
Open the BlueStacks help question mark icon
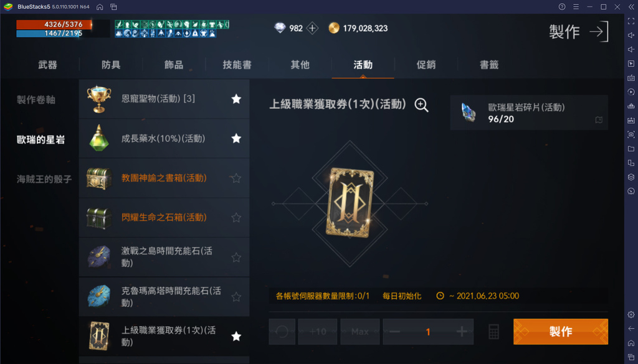(x=562, y=7)
